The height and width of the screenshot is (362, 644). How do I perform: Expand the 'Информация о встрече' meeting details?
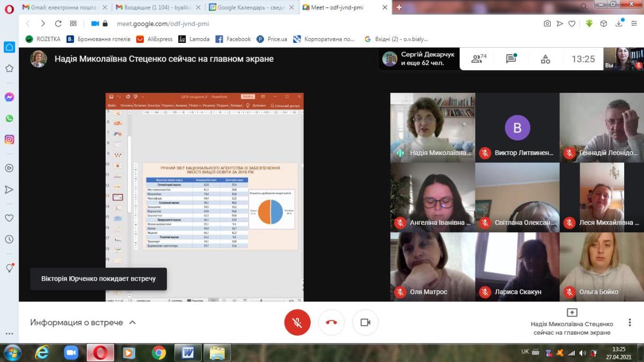tap(83, 322)
